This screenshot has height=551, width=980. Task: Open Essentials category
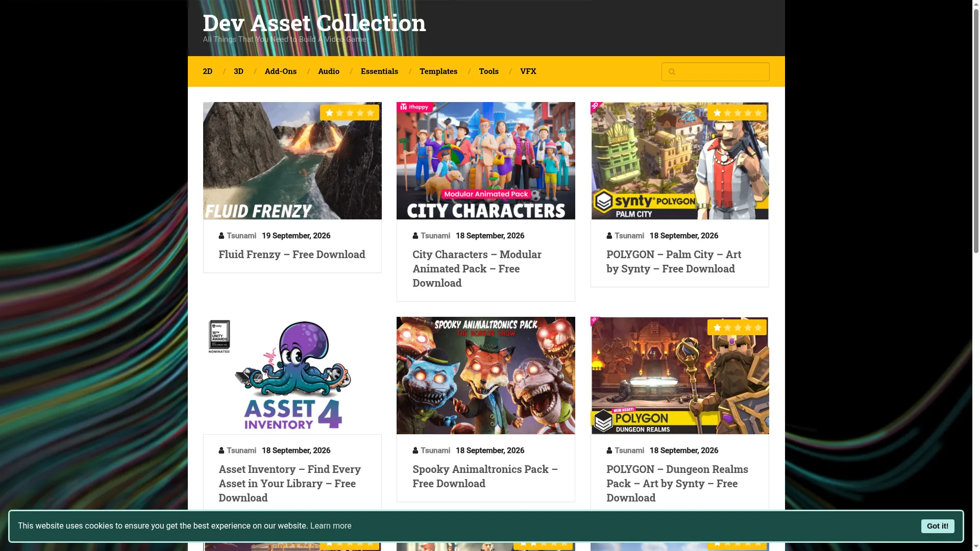(x=379, y=71)
